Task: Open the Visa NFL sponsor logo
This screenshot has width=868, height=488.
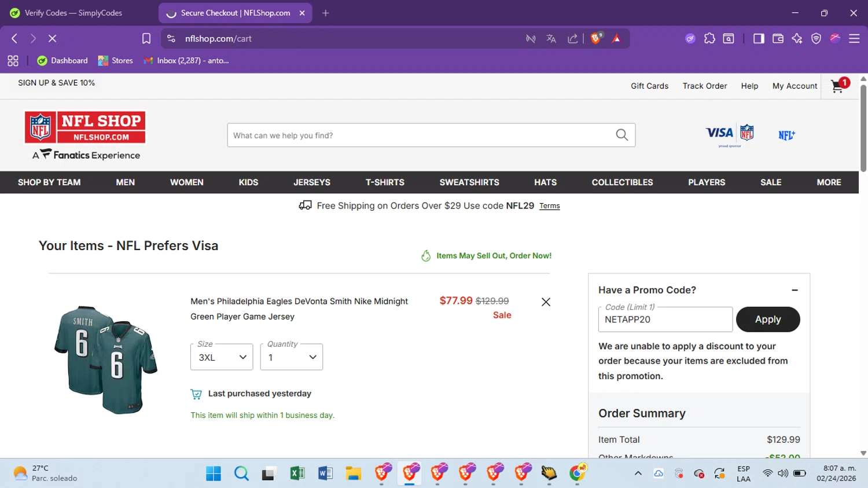Action: (x=730, y=135)
